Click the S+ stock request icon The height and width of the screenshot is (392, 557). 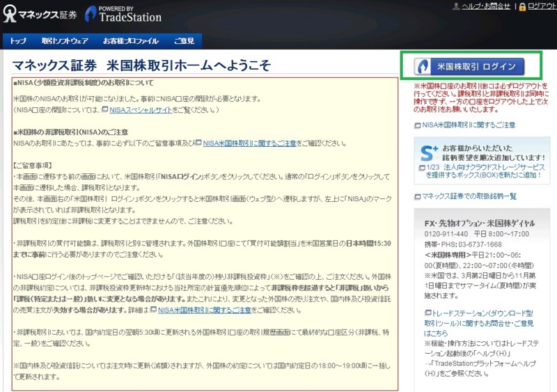pyautogui.click(x=429, y=153)
